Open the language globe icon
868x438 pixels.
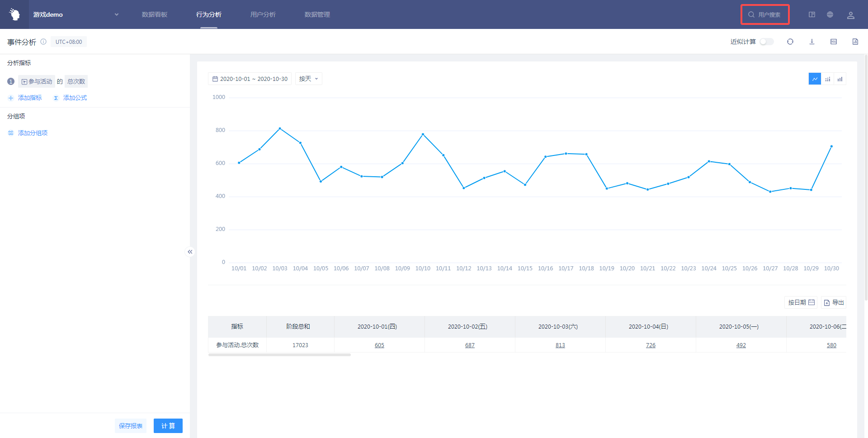pyautogui.click(x=830, y=14)
